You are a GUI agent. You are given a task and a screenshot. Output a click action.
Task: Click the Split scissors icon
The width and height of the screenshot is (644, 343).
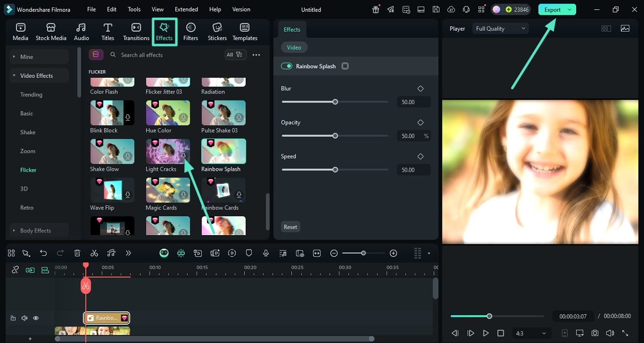click(x=94, y=253)
